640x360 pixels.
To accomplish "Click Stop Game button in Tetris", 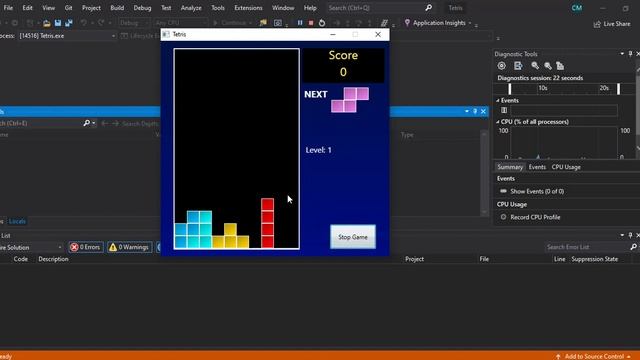I will click(353, 237).
